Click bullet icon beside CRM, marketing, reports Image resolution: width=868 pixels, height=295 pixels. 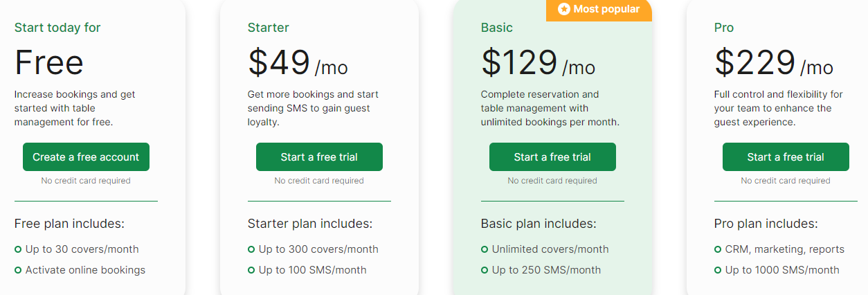(718, 249)
